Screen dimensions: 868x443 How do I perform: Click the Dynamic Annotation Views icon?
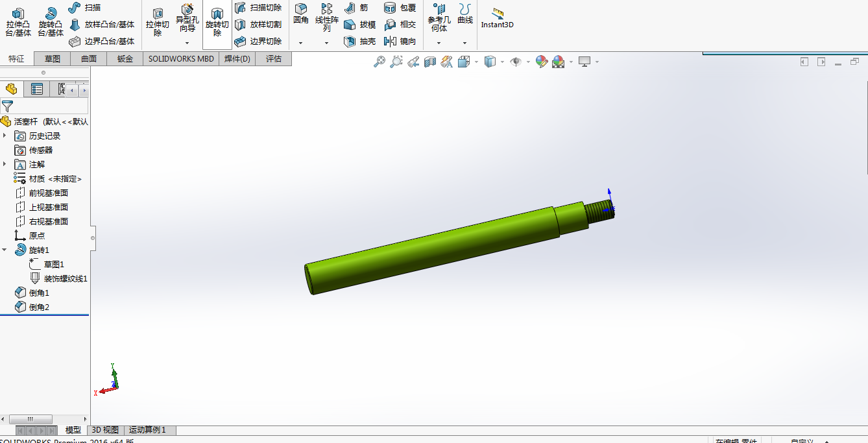[x=446, y=62]
